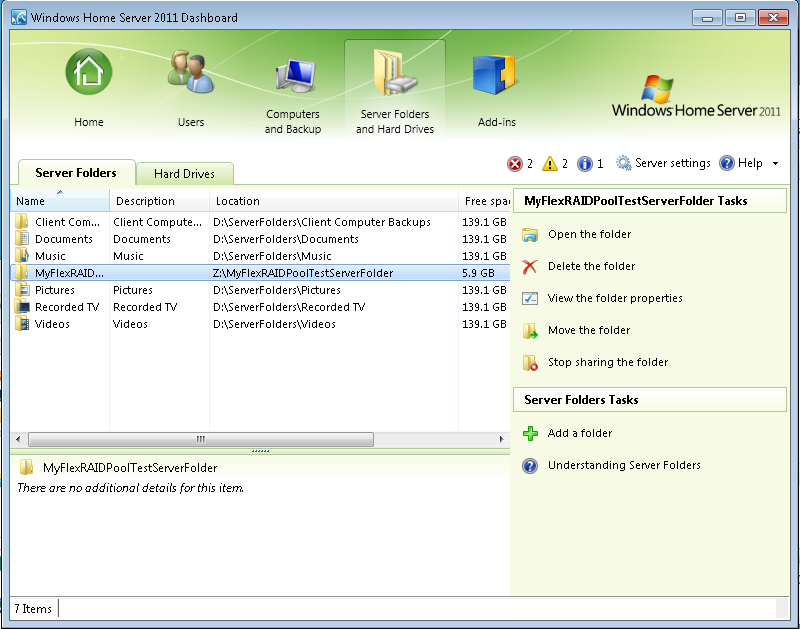Click D:\ServerFolders\Client Computer Backups location
Image resolution: width=800 pixels, height=629 pixels.
point(322,222)
